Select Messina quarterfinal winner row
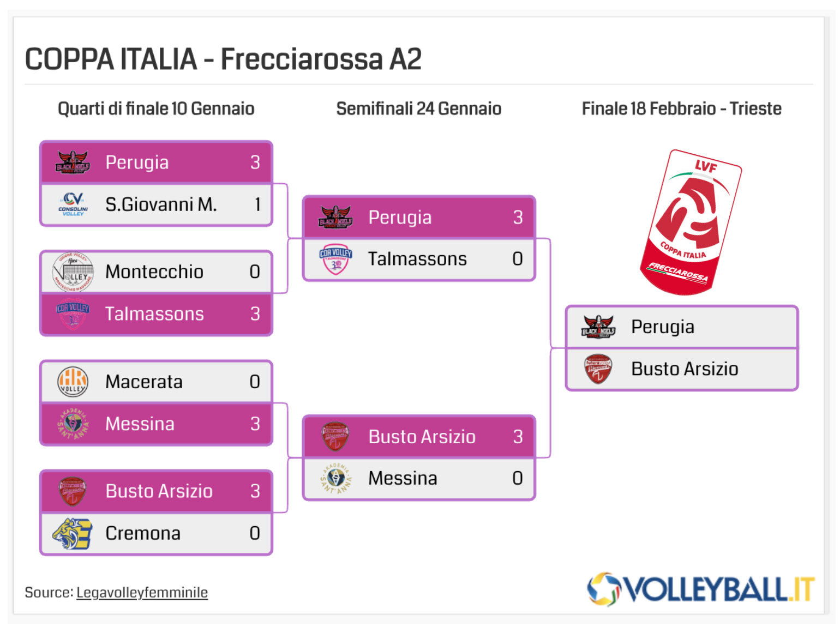 [156, 424]
